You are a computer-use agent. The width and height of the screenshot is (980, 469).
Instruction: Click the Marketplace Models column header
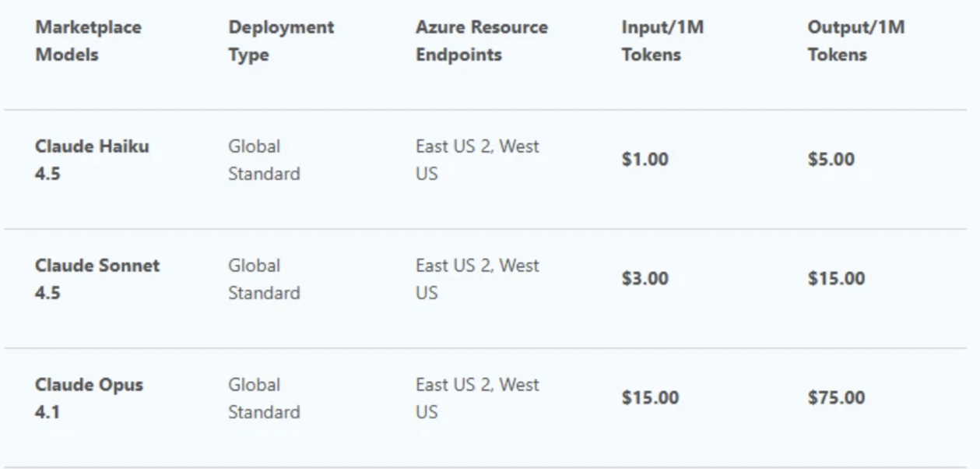tap(88, 41)
